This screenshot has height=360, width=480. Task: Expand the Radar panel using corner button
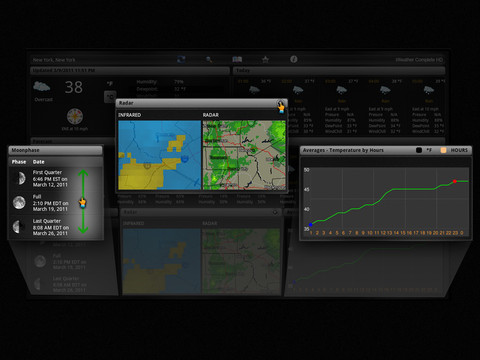point(281,103)
